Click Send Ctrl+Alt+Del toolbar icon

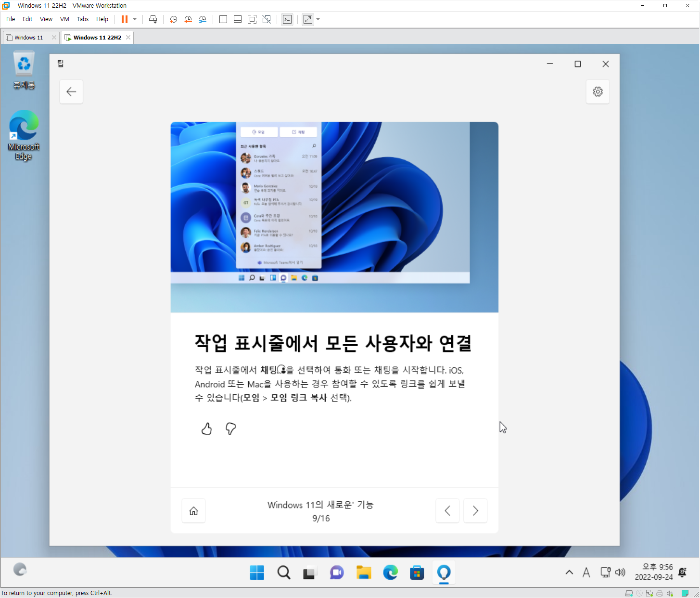pos(153,19)
